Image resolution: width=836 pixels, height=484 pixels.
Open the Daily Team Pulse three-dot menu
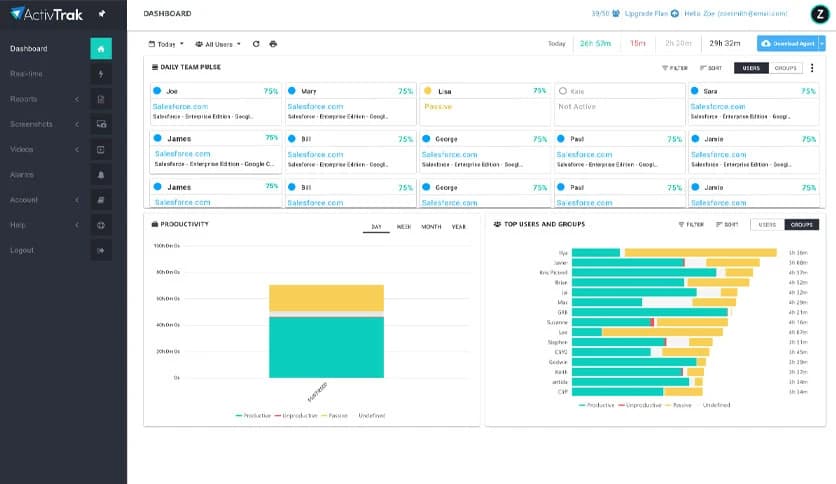pyautogui.click(x=812, y=68)
